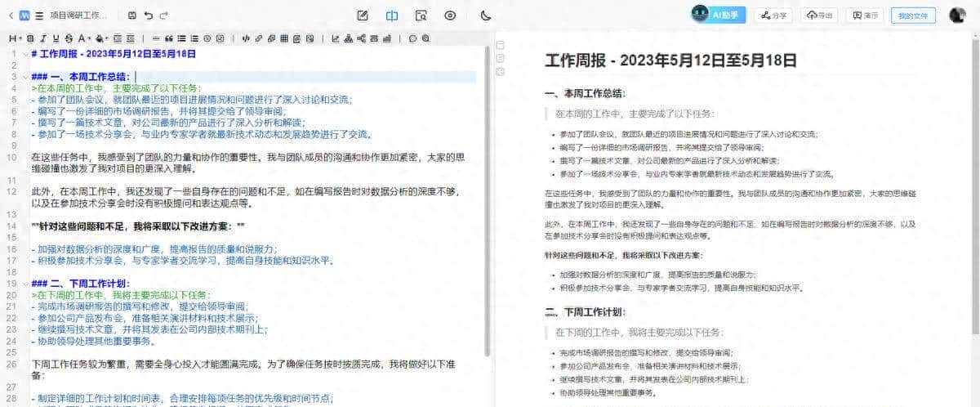
Task: Insert an unordered bullet list
Action: coord(181,38)
